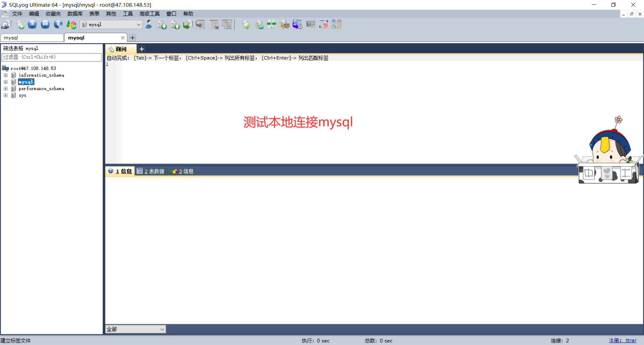This screenshot has height=345, width=644.
Task: Open the 收藏夹 menu
Action: click(x=53, y=14)
